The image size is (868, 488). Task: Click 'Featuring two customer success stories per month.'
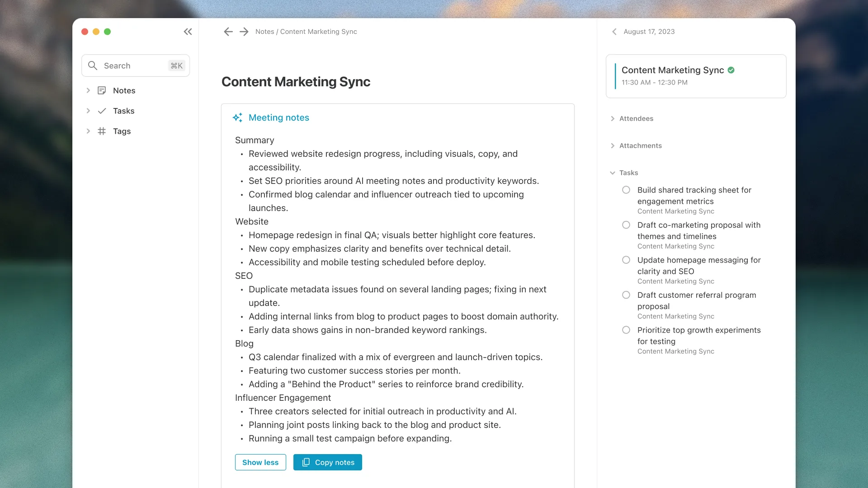[354, 371]
